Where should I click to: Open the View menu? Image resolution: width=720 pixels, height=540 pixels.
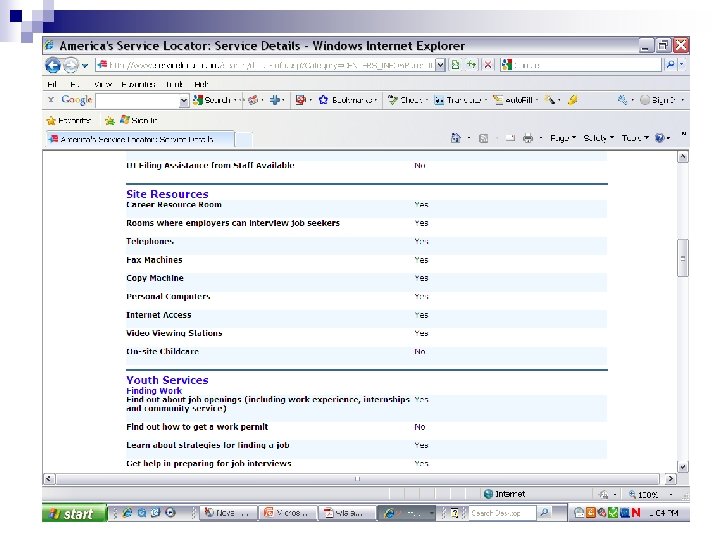[x=103, y=84]
